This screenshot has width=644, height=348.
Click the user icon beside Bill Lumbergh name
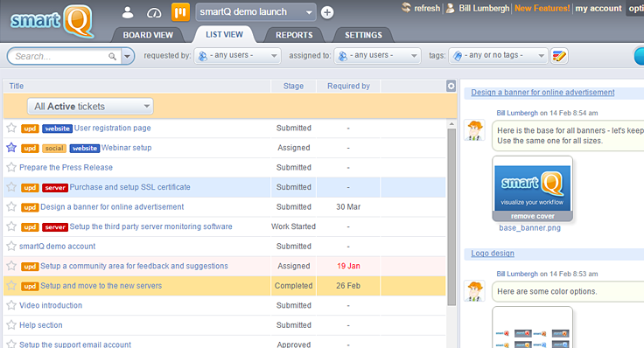(450, 8)
